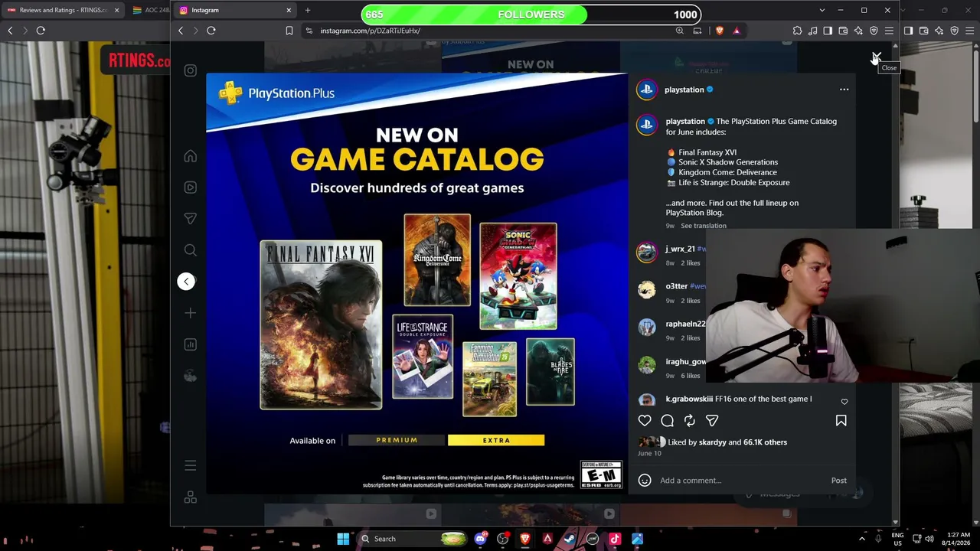This screenshot has width=980, height=551.
Task: Open the Windows Start menu
Action: coord(343,539)
